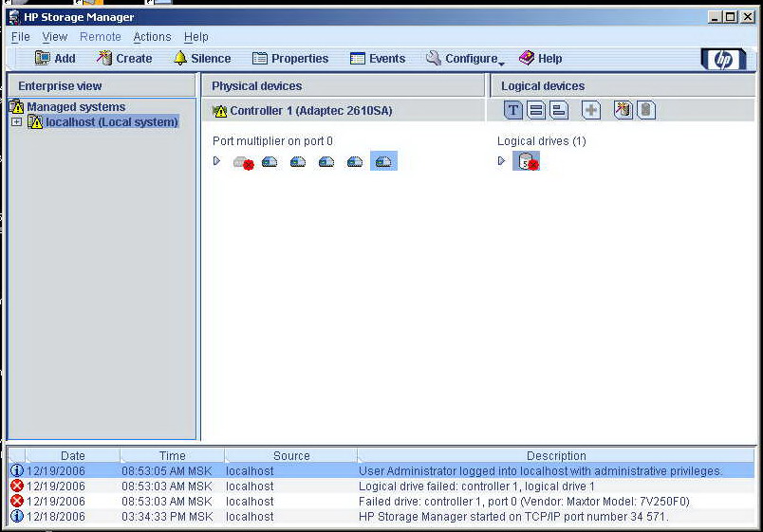Expand the localhost tree node

click(x=16, y=122)
